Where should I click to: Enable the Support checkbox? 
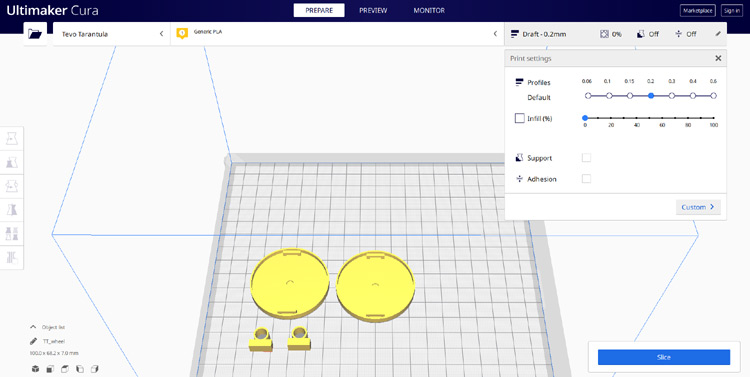tap(586, 158)
